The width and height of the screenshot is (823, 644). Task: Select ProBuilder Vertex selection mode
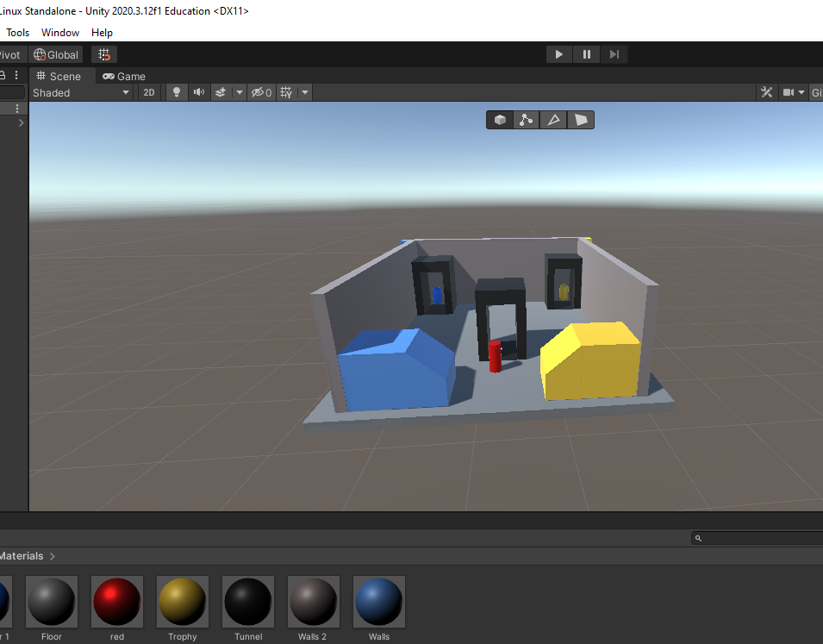(x=527, y=120)
